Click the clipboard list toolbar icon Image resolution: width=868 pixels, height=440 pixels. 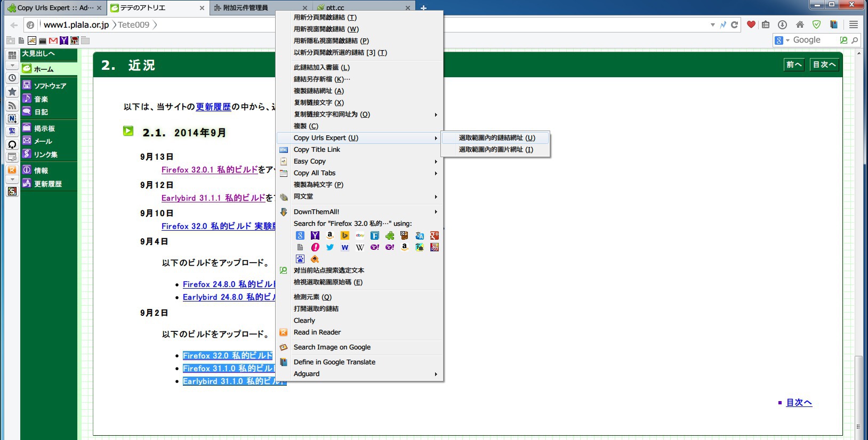pos(766,25)
